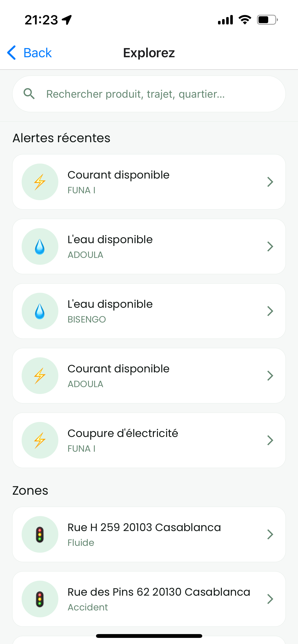Expand chevron on Courant disponible FUNA I
Screen dimensions: 298x644
270,182
